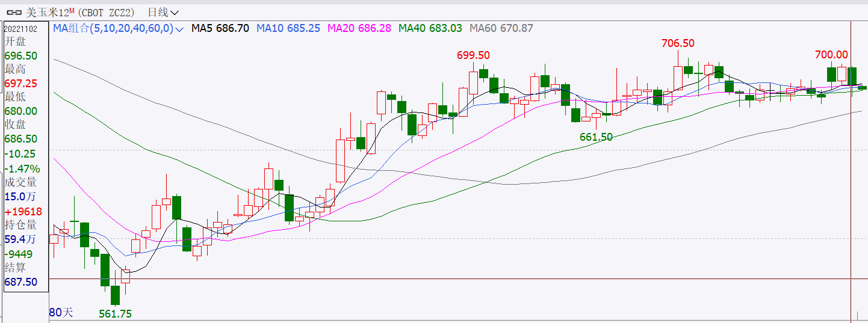Click the close value 686.50
868x323 pixels.
point(21,138)
